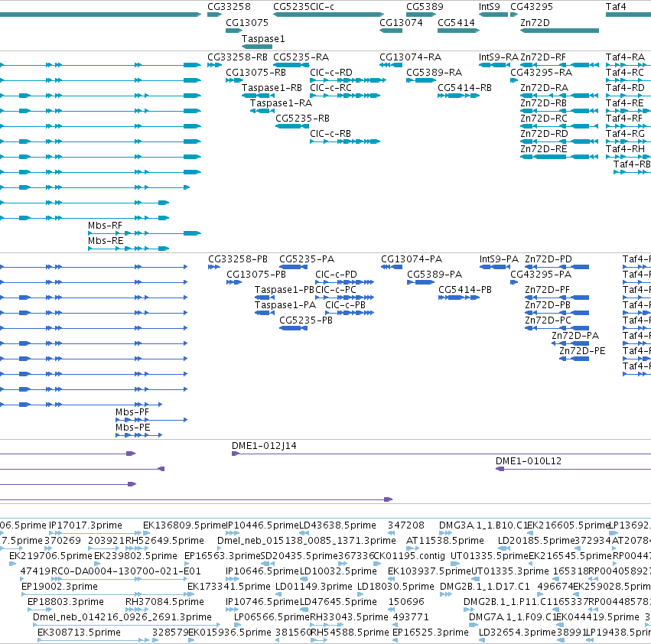Click EST EP19002.3prime label
The width and height of the screenshot is (651, 644).
[60, 587]
